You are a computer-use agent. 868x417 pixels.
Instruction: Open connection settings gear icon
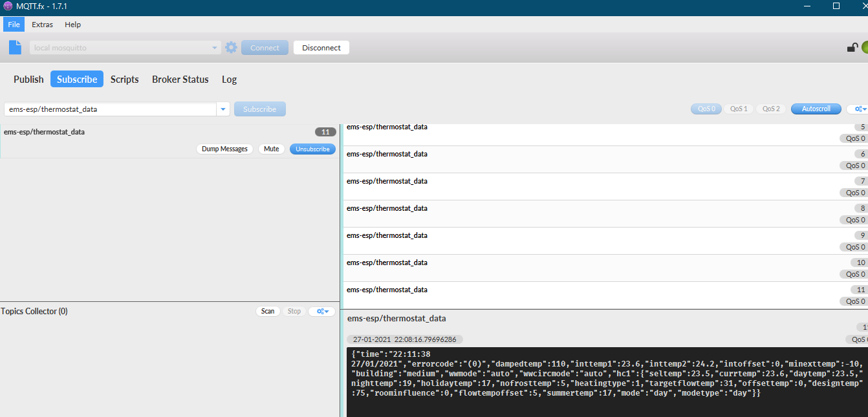[231, 47]
